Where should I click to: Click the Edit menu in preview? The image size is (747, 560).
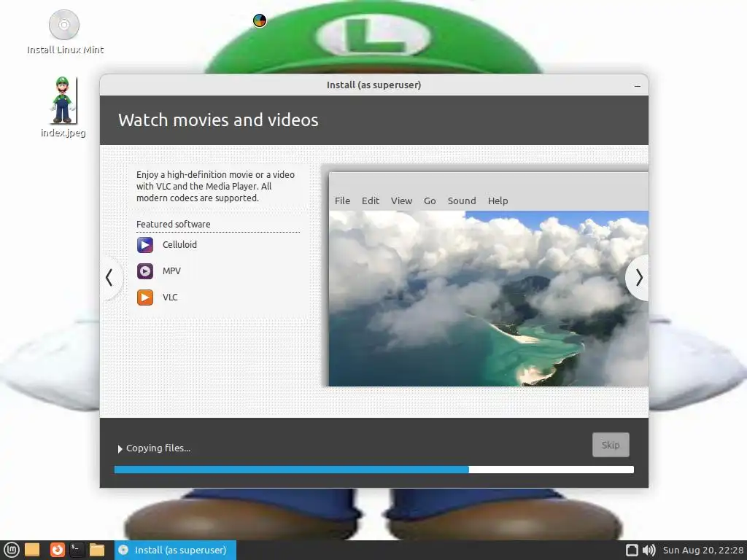tap(370, 201)
